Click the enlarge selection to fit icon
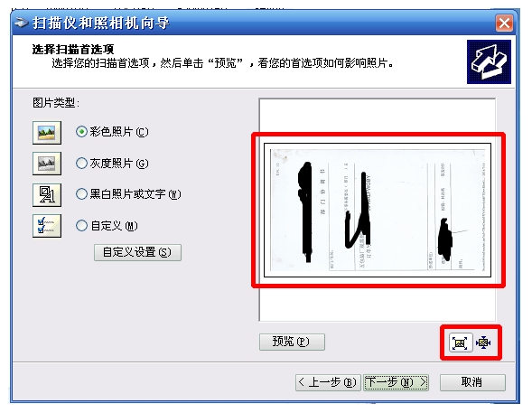This screenshot has width=532, height=413. click(461, 343)
